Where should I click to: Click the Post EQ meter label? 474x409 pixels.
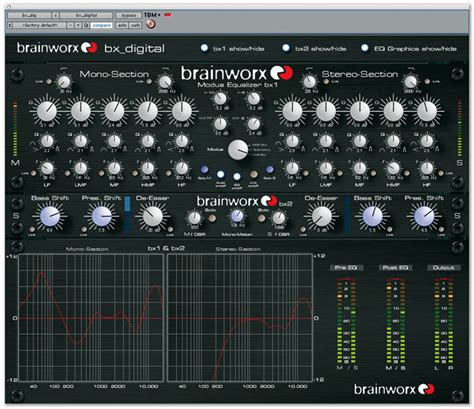point(395,268)
